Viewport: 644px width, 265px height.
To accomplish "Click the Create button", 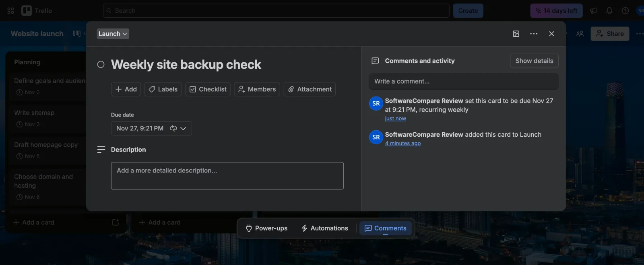I will pos(468,11).
